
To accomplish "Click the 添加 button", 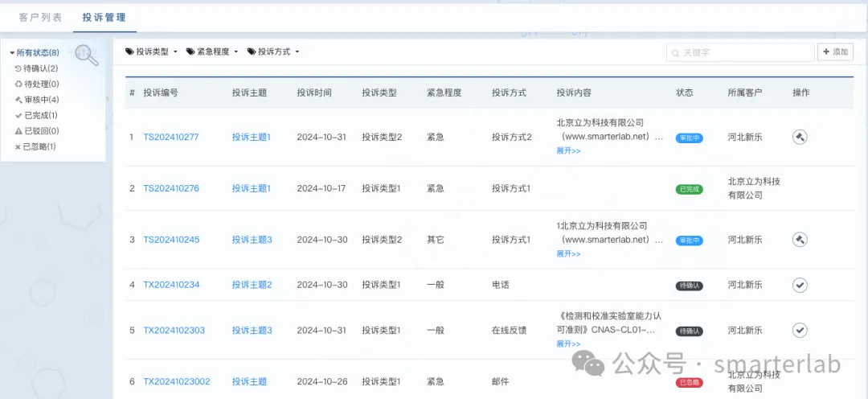I will (x=835, y=52).
